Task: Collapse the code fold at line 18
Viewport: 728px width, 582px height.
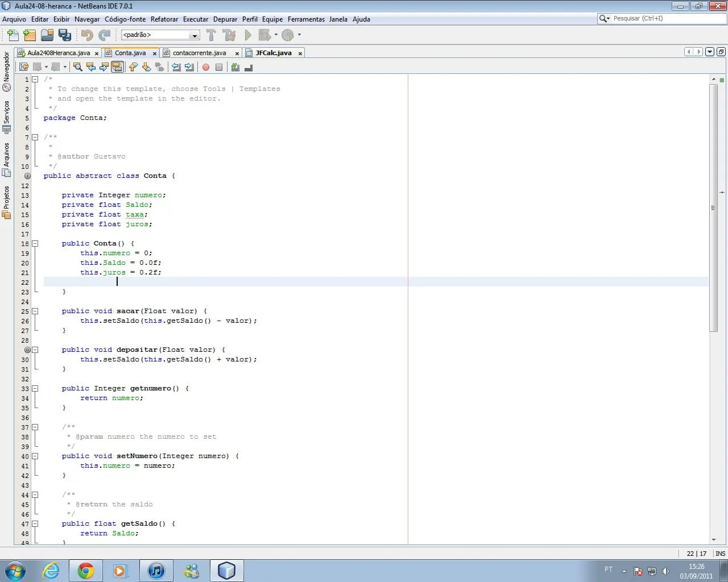Action: (35, 243)
